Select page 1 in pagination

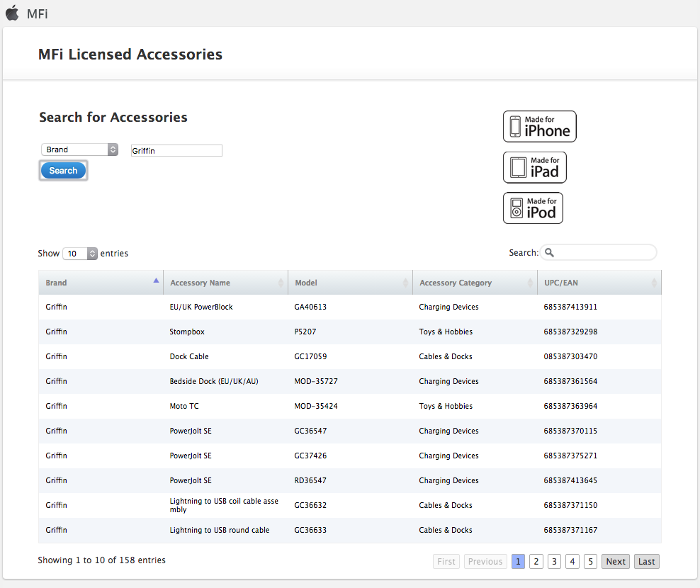(x=518, y=562)
